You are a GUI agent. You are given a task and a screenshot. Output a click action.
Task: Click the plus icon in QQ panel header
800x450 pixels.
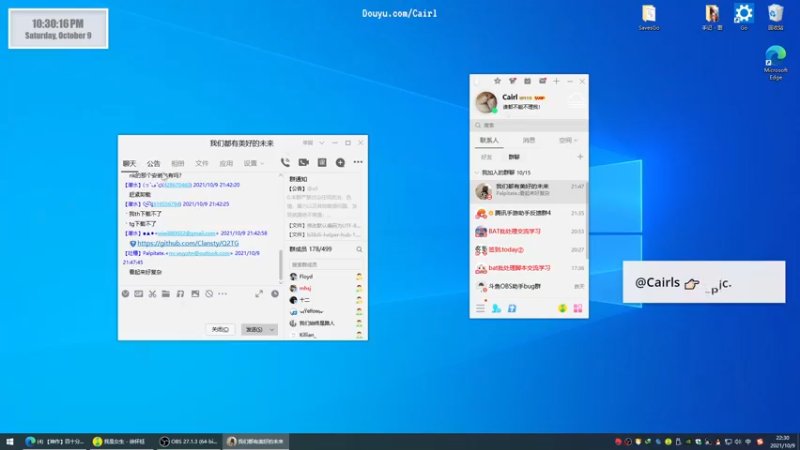[557, 81]
